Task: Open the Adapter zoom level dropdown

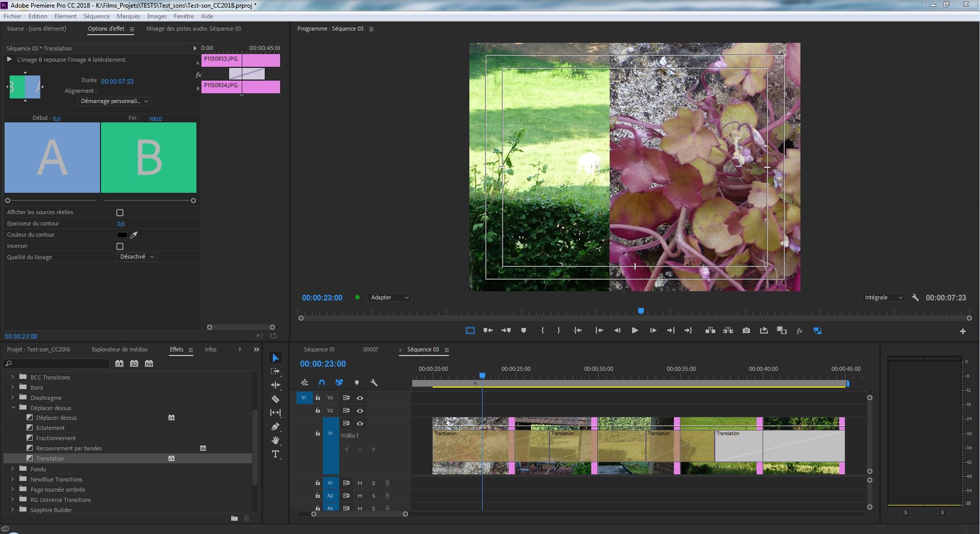Action: click(389, 297)
